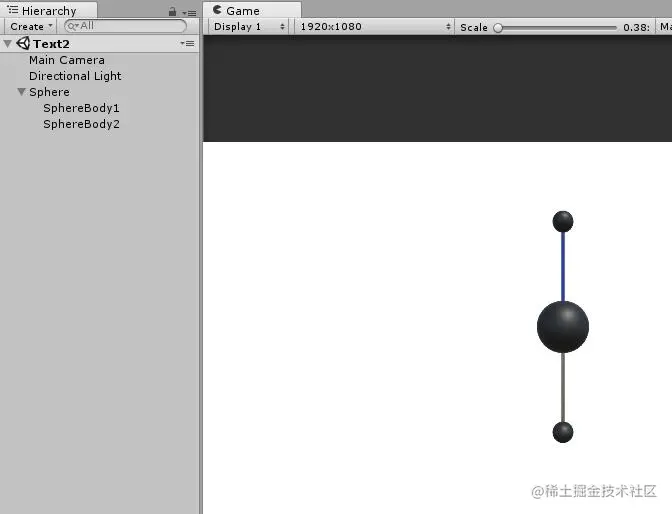Open the Text2 scene context menu icon
The image size is (672, 514).
(x=187, y=43)
